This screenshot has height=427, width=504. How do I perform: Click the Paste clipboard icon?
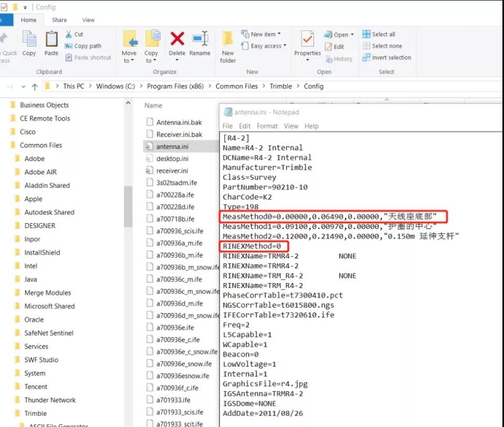coord(51,40)
